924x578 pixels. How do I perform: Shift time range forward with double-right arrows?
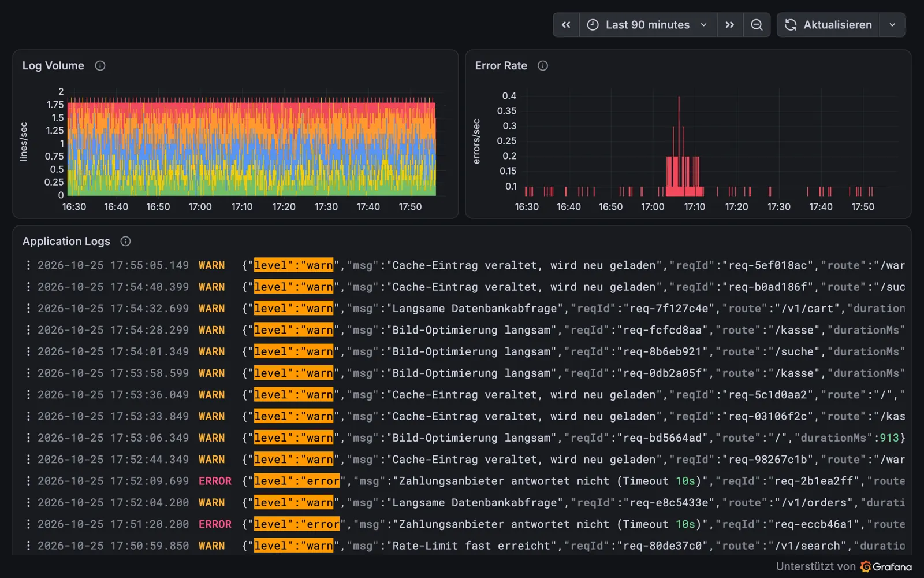pyautogui.click(x=730, y=25)
